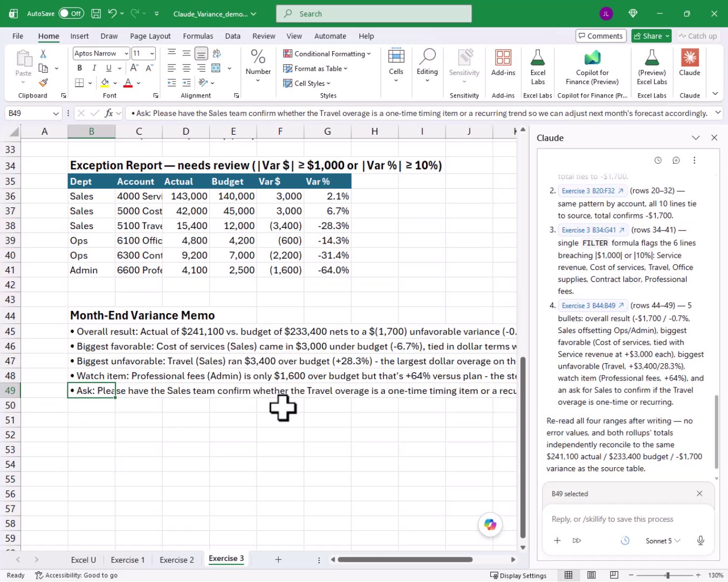The width and height of the screenshot is (728, 582).
Task: Click the microphone icon in Claude pane
Action: [x=700, y=541]
